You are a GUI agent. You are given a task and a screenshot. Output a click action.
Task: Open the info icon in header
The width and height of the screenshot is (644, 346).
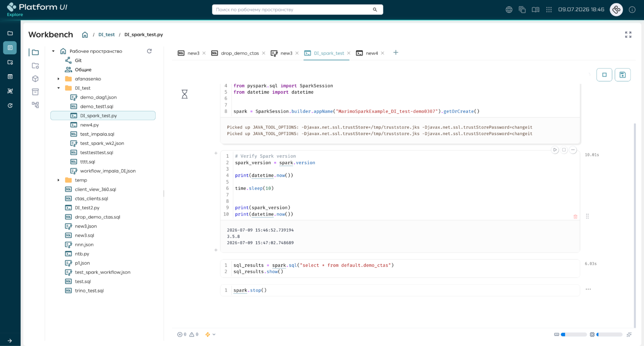pos(632,10)
